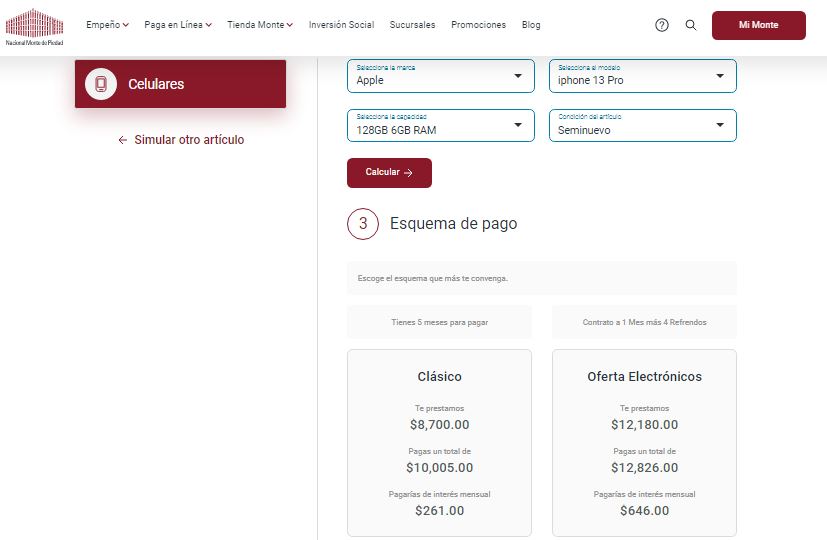Image resolution: width=827 pixels, height=540 pixels.
Task: Click Contrato a 1 Mes más 4 Refrendos
Action: tap(644, 322)
